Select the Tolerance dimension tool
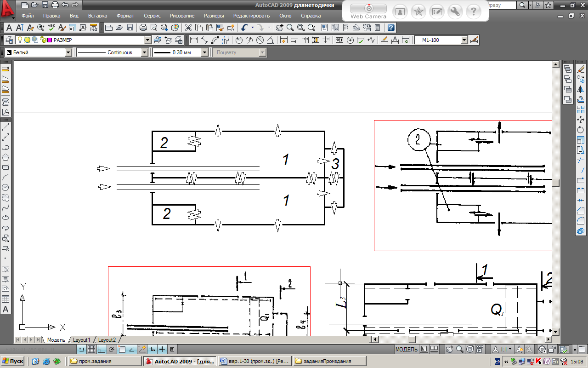The height and width of the screenshot is (368, 588). [339, 40]
